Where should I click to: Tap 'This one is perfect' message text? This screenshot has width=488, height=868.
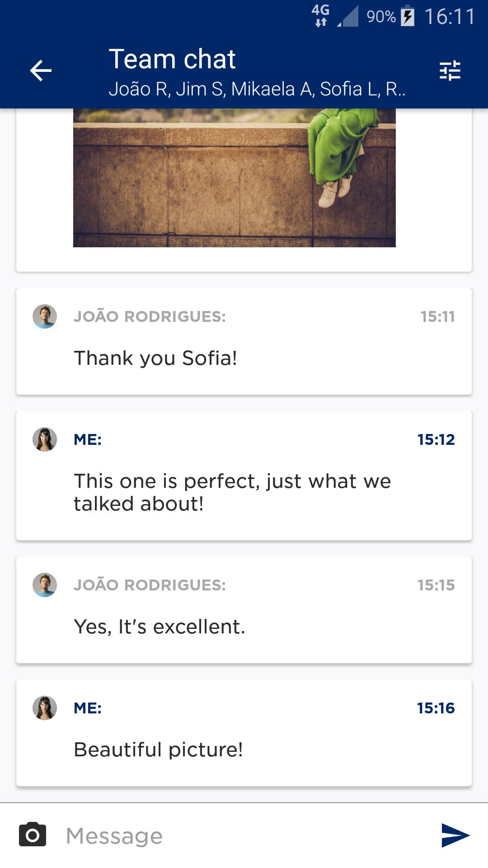point(232,492)
